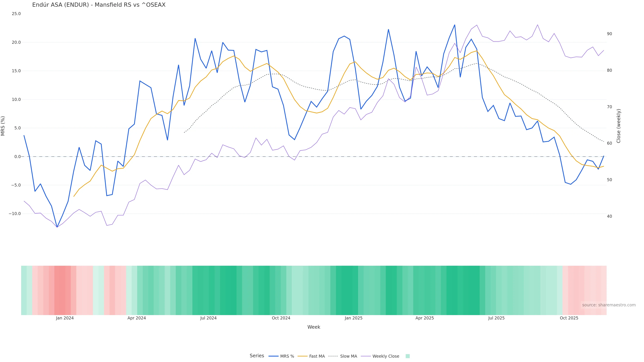Click the sharemaestro.com source text
Viewport: 644px width, 362px height.
609,305
